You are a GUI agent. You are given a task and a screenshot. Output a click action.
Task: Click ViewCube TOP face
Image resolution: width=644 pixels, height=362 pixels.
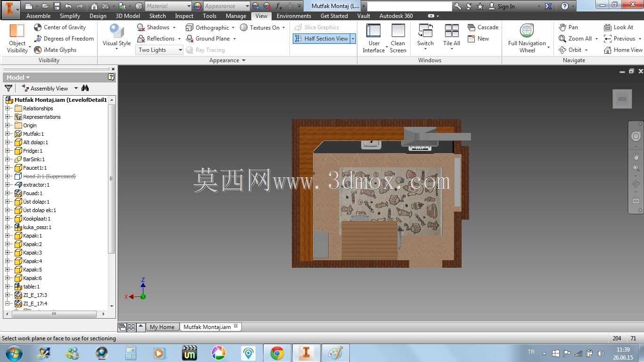pos(622,99)
